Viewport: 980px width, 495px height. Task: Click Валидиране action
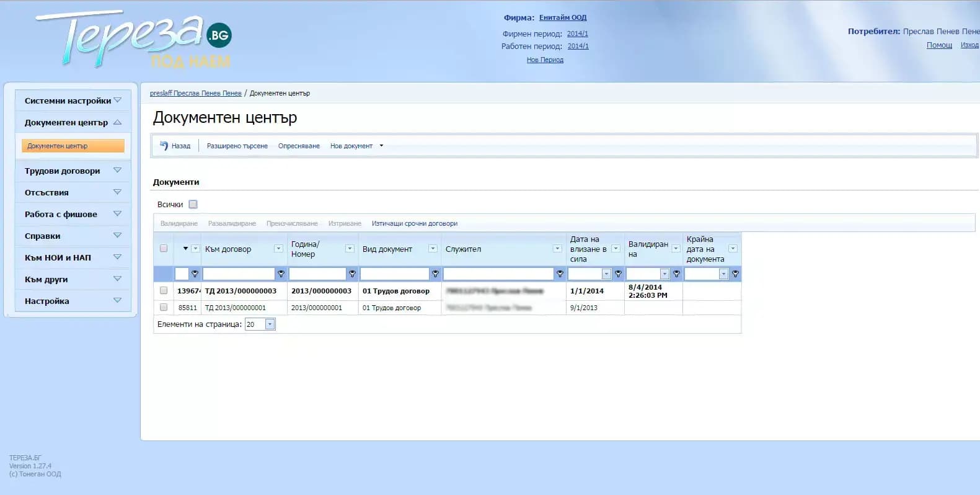[179, 223]
